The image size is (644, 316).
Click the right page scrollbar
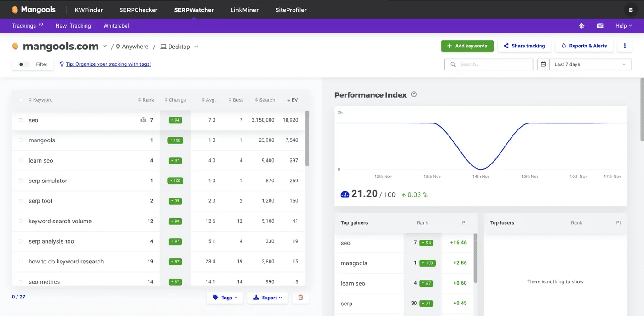(642, 109)
